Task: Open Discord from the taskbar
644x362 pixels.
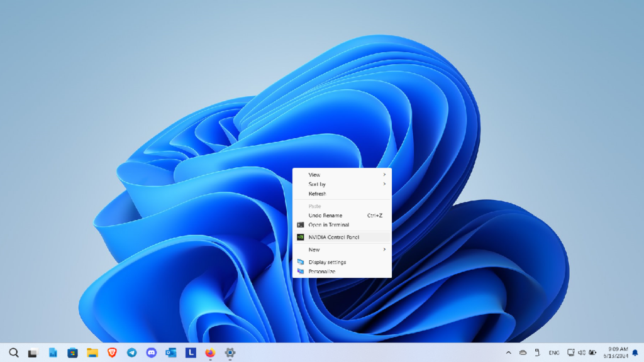Action: [151, 353]
